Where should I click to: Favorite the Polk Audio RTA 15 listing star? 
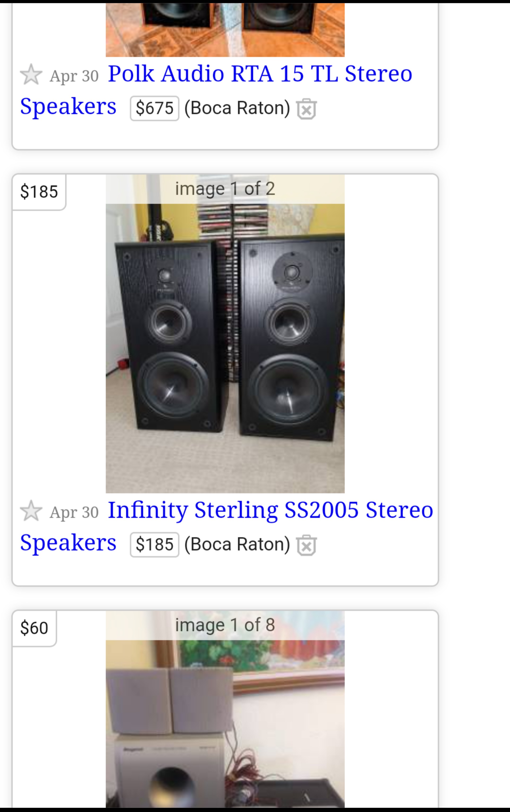coord(31,75)
